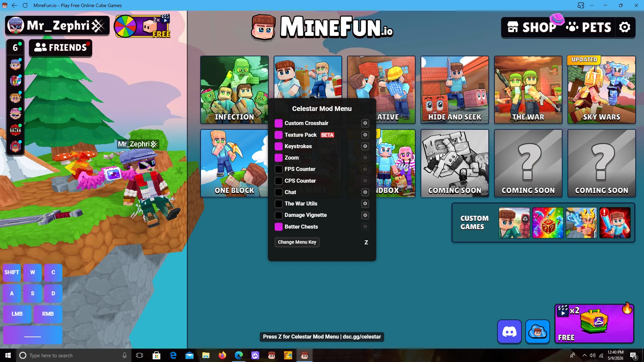Select the TNT friend avatar in sidebar

pyautogui.click(x=15, y=130)
